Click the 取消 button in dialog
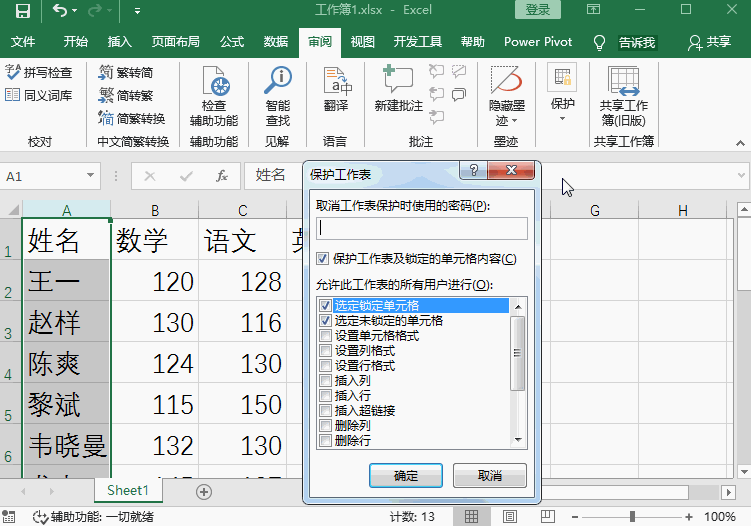751x526 pixels. [x=489, y=475]
